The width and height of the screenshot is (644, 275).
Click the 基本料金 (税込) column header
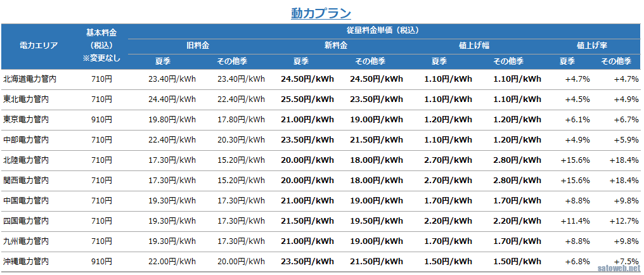tap(101, 45)
